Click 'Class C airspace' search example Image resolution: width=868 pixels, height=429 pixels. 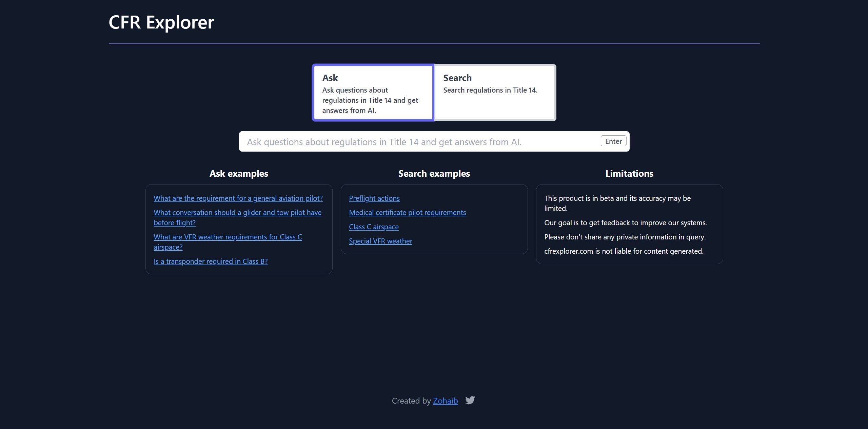[x=374, y=226]
